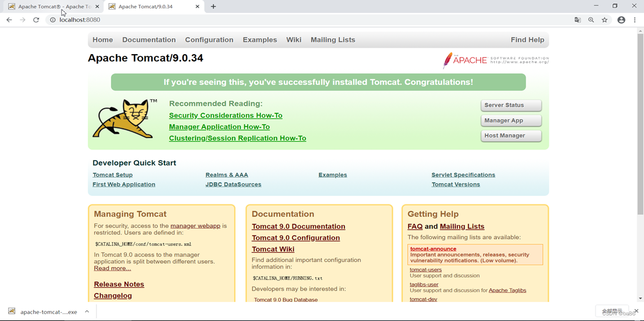
Task: Open Manager Application How-To link
Action: pos(219,127)
